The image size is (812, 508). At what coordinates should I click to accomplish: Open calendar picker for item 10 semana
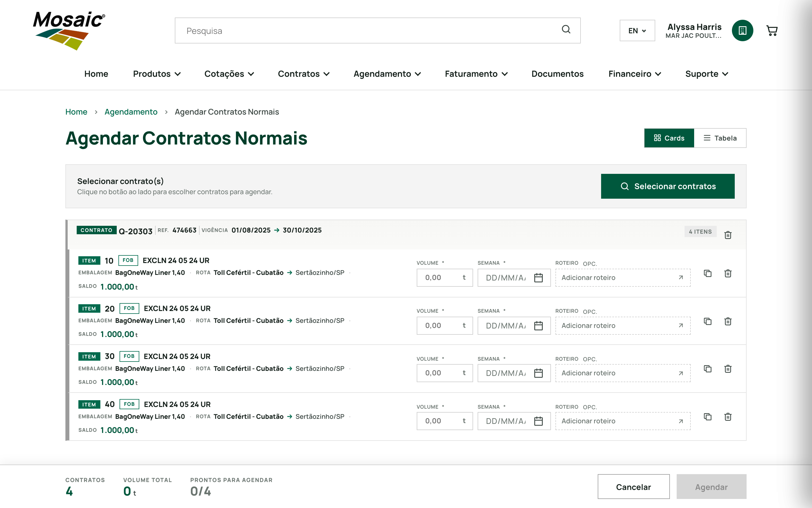pos(538,278)
